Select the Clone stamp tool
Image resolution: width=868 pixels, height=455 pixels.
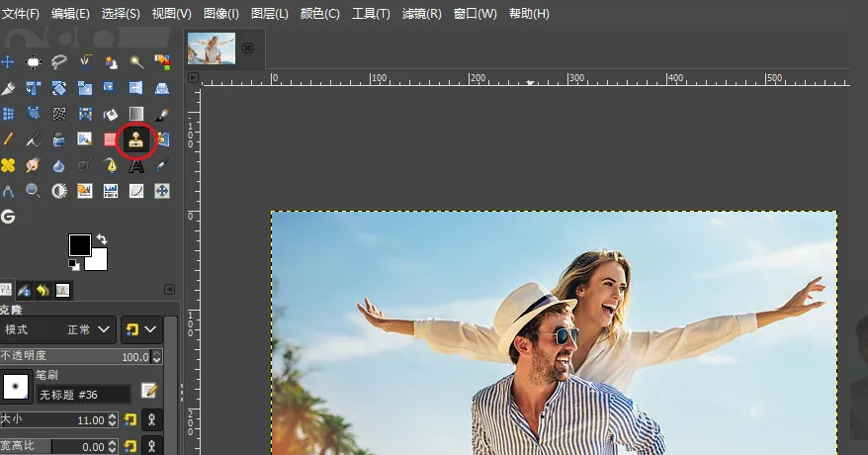click(136, 139)
